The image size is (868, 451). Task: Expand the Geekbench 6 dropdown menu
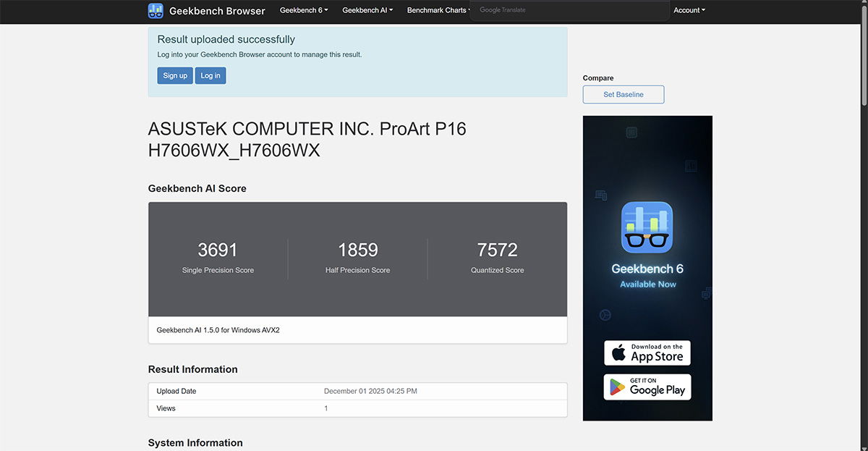pos(304,11)
